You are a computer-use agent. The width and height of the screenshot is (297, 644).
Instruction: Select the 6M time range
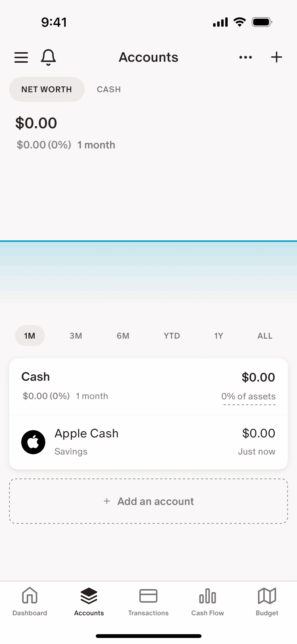coord(123,336)
